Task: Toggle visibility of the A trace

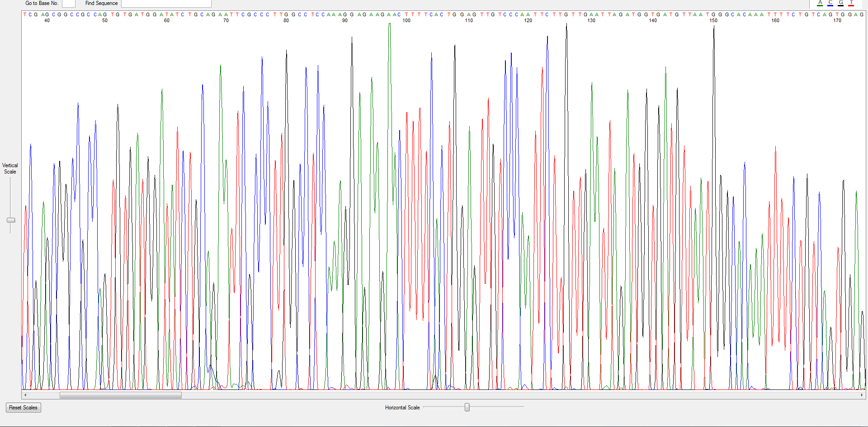Action: point(820,3)
